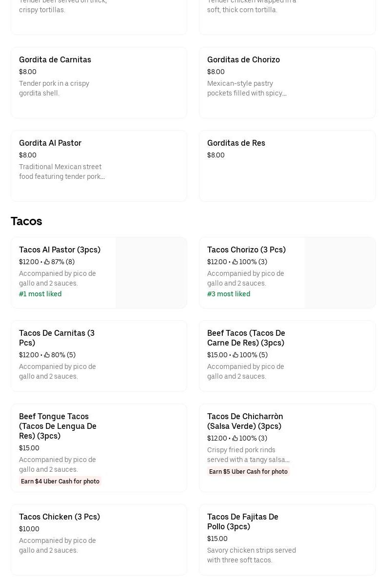The image size is (392, 578).
Task: Click the $10.00 price on Tacos Chicken
Action: (29, 529)
